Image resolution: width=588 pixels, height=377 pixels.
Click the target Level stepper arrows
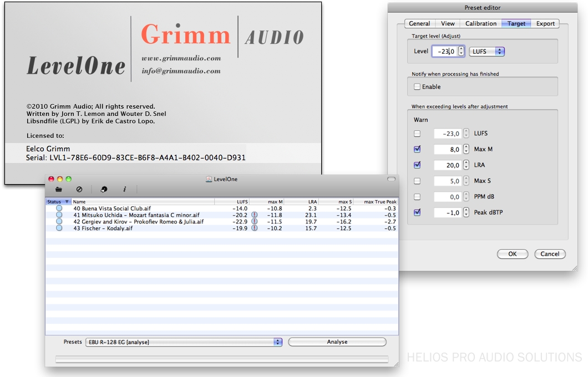pos(462,52)
